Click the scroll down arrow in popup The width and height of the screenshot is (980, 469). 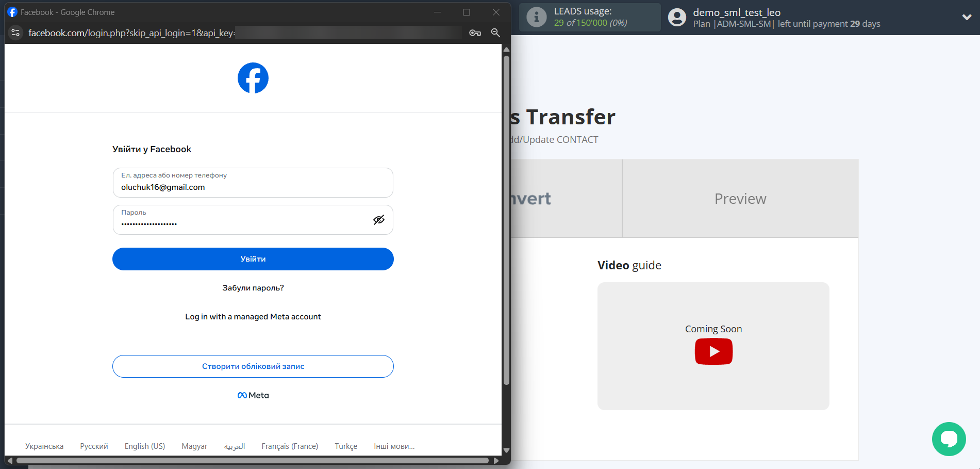point(506,450)
